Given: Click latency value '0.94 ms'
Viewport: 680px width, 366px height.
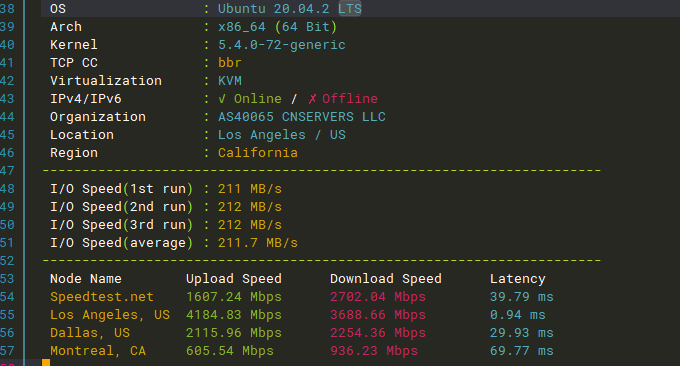Looking at the screenshot, I should pos(517,315).
